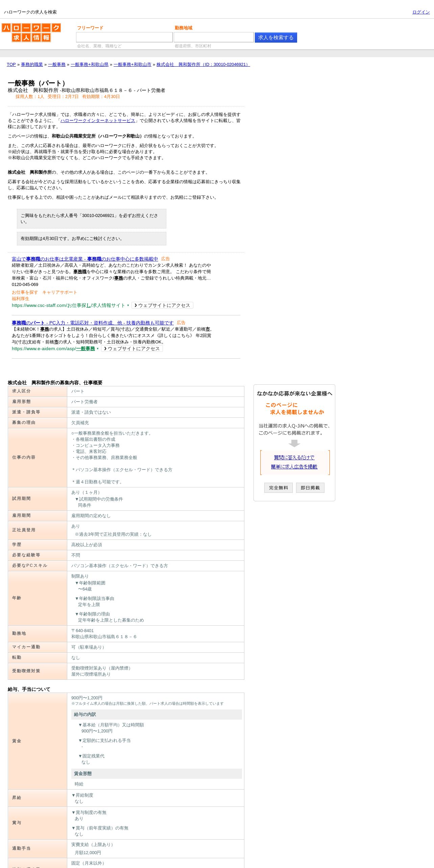
Task: Open the 事務的職業 breadcrumb
Action: click(32, 65)
